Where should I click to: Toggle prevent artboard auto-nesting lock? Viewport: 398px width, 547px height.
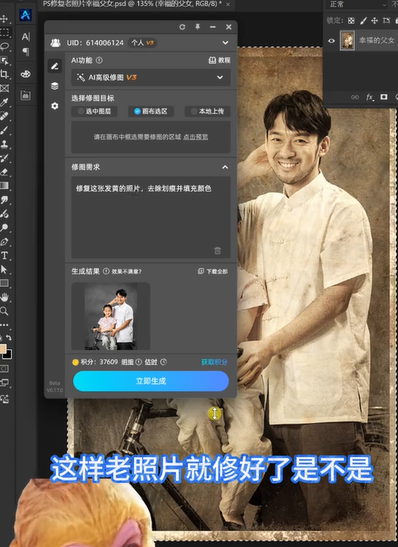pos(386,21)
